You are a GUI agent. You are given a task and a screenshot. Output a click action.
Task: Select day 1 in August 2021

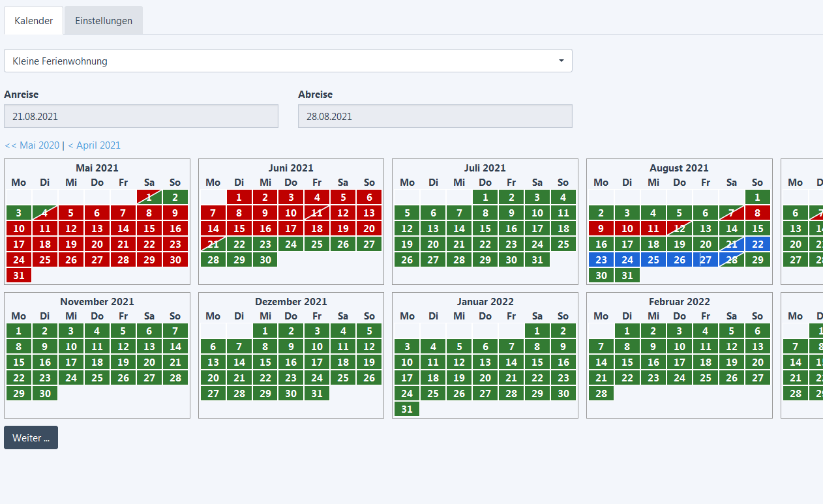[757, 197]
